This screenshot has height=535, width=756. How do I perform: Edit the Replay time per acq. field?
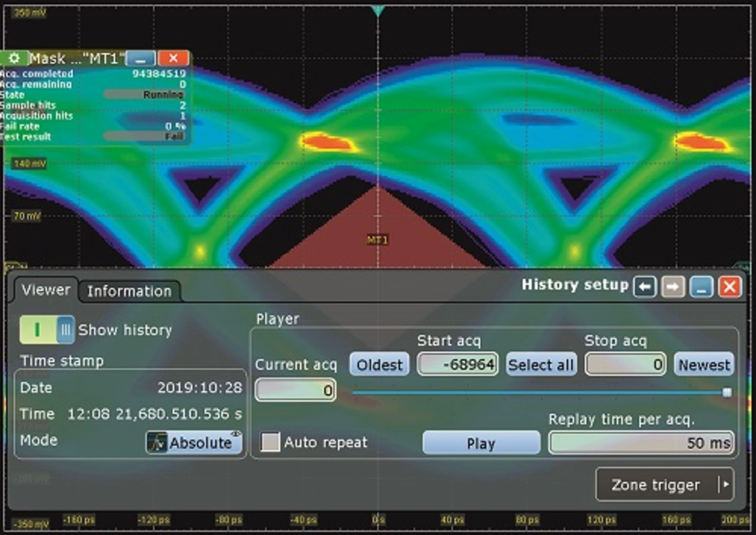tap(641, 443)
